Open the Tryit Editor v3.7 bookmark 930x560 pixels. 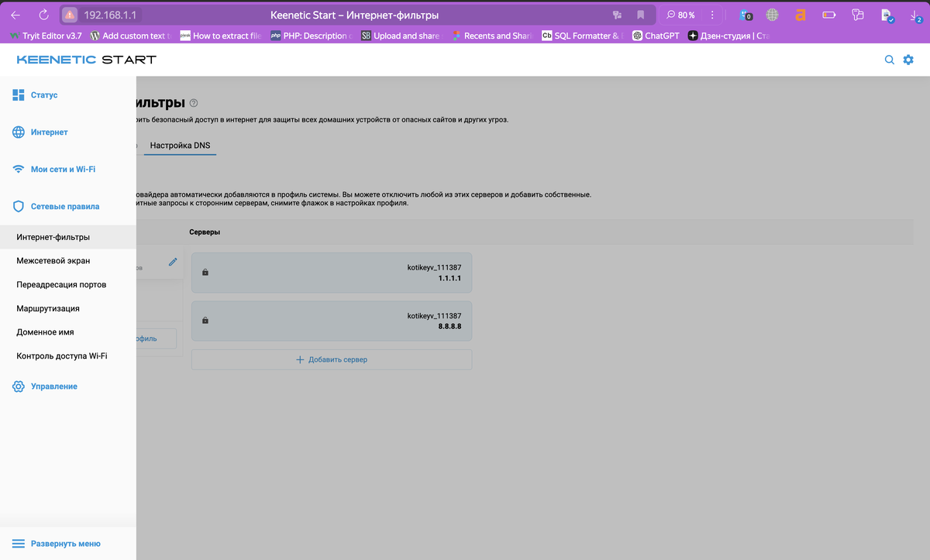(x=46, y=36)
